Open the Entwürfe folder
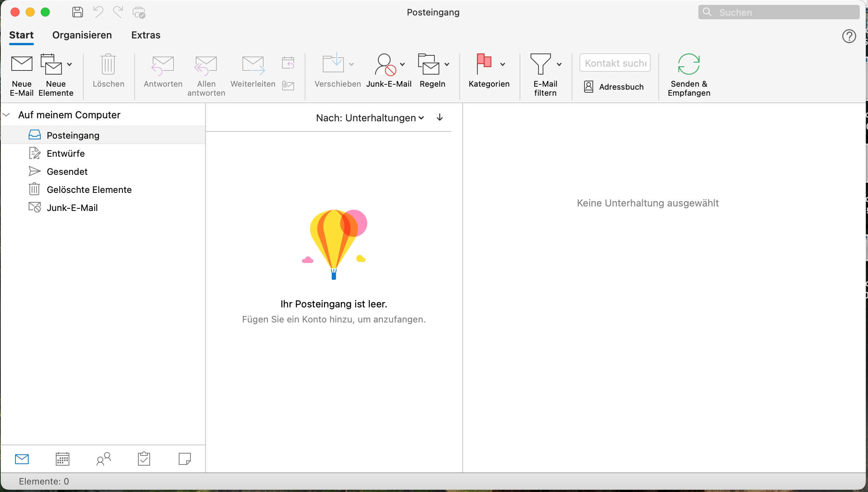Screen dimensions: 868x492 click(66, 153)
